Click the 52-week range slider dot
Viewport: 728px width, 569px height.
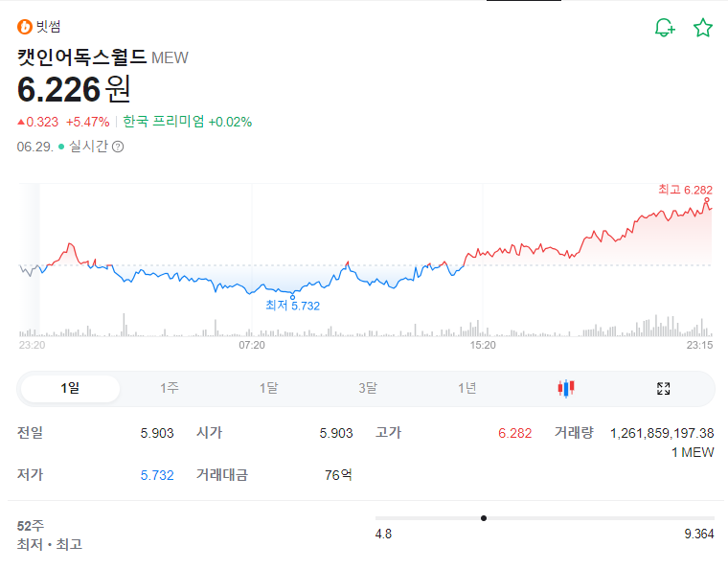(484, 518)
